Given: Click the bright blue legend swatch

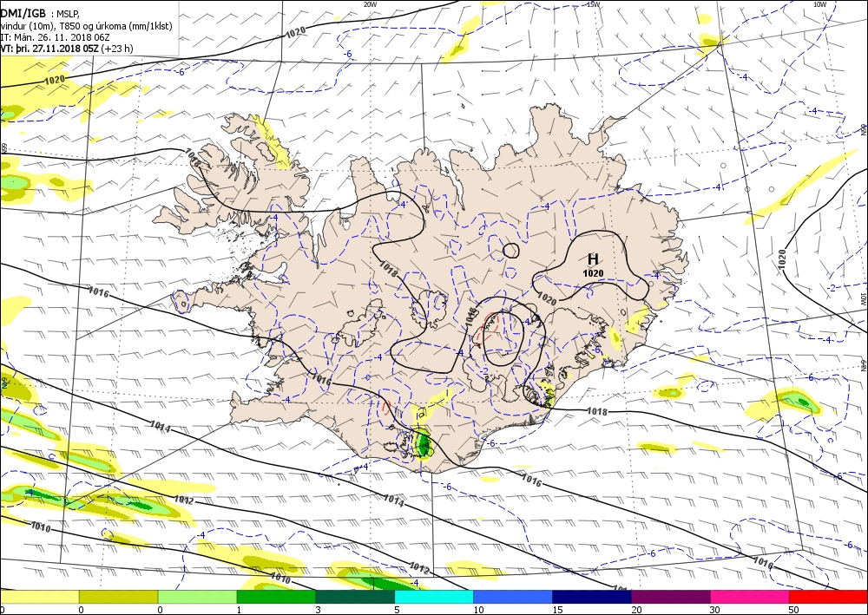Looking at the screenshot, I should (x=513, y=597).
